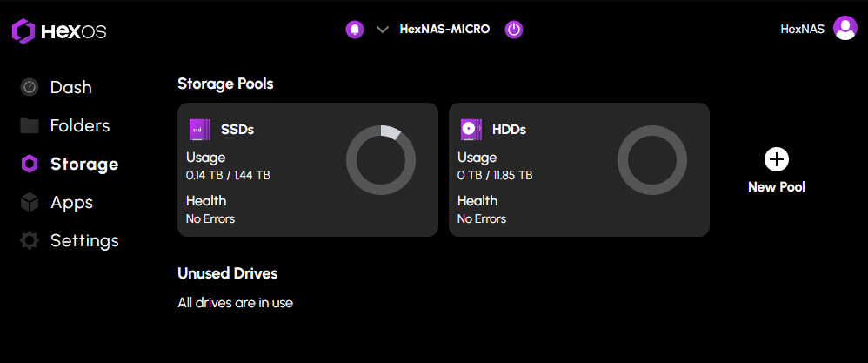Click the Dash gauge icon
The height and width of the screenshot is (363, 868).
pyautogui.click(x=30, y=87)
